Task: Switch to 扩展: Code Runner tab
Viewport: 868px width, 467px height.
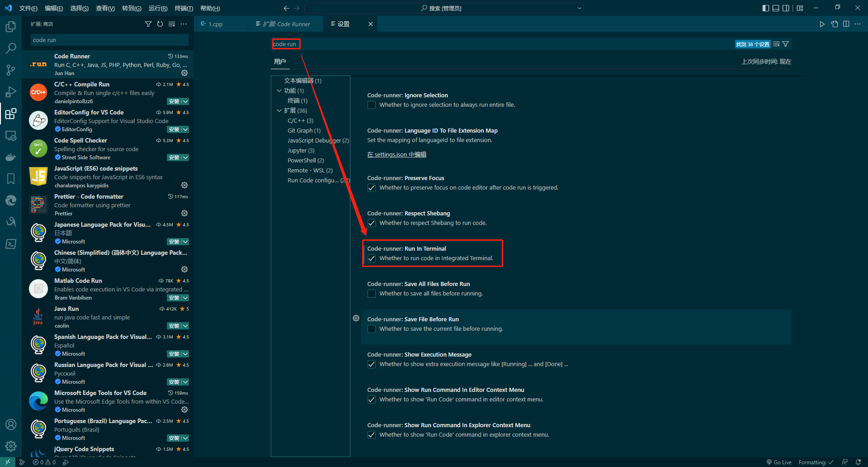Action: click(x=285, y=24)
